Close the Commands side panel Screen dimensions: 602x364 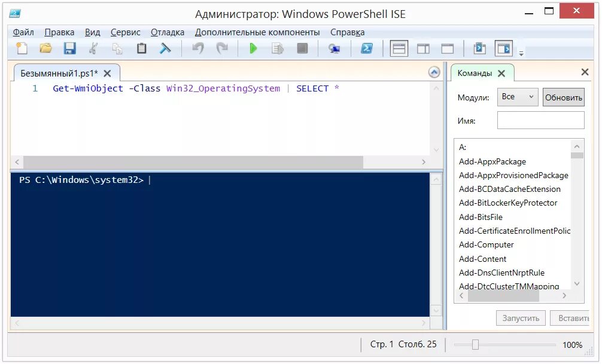click(585, 72)
